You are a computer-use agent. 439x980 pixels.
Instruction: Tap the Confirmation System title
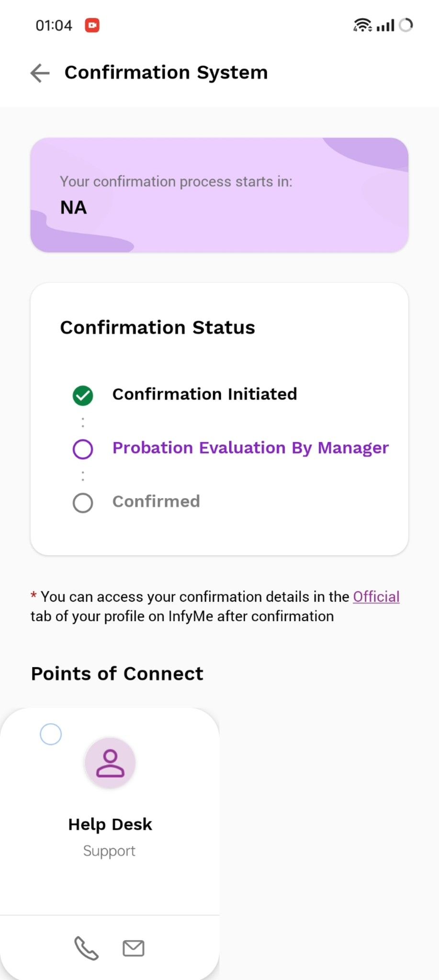pos(166,72)
